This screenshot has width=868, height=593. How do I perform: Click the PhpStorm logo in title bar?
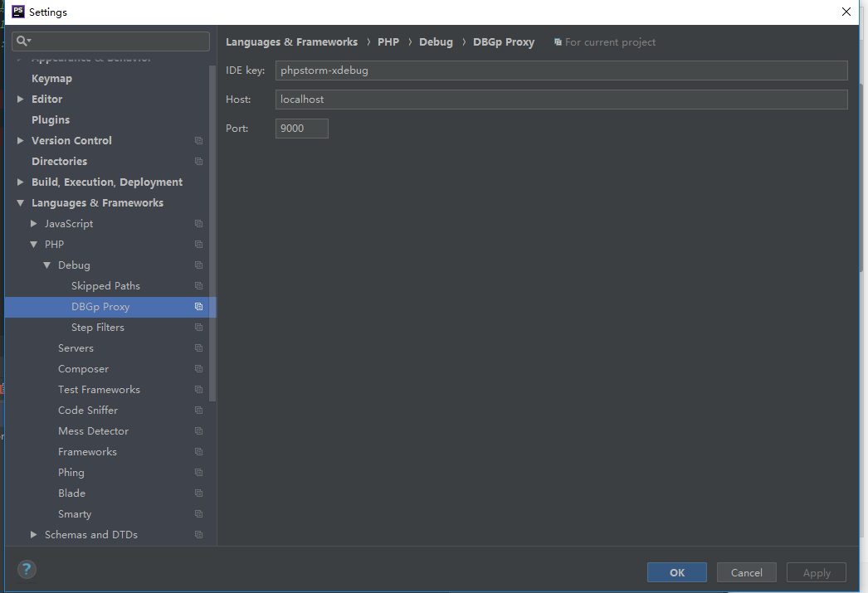(17, 12)
